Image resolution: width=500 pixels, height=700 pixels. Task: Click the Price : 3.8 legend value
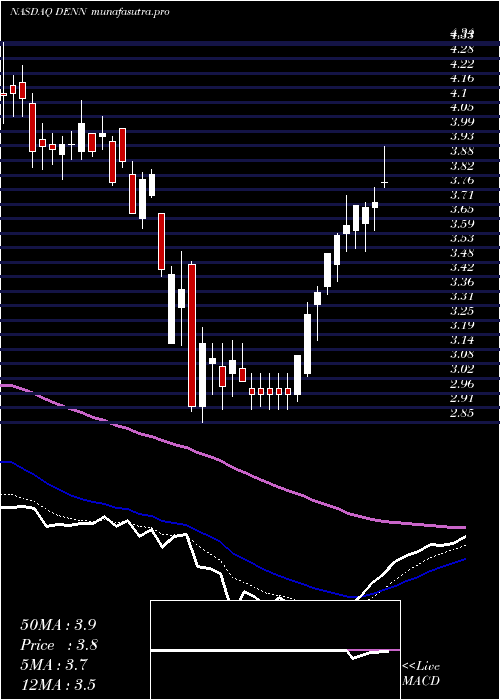point(59,645)
